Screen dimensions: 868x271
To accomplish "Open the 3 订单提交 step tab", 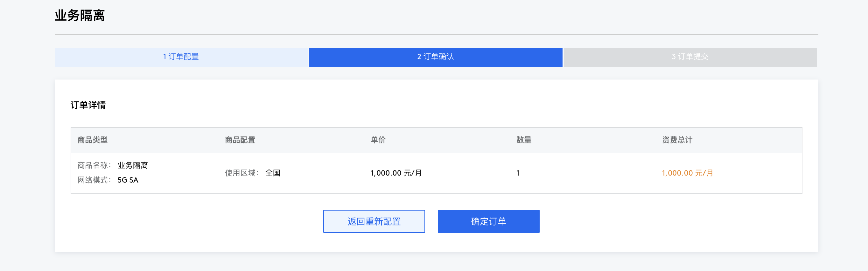I will [x=690, y=57].
